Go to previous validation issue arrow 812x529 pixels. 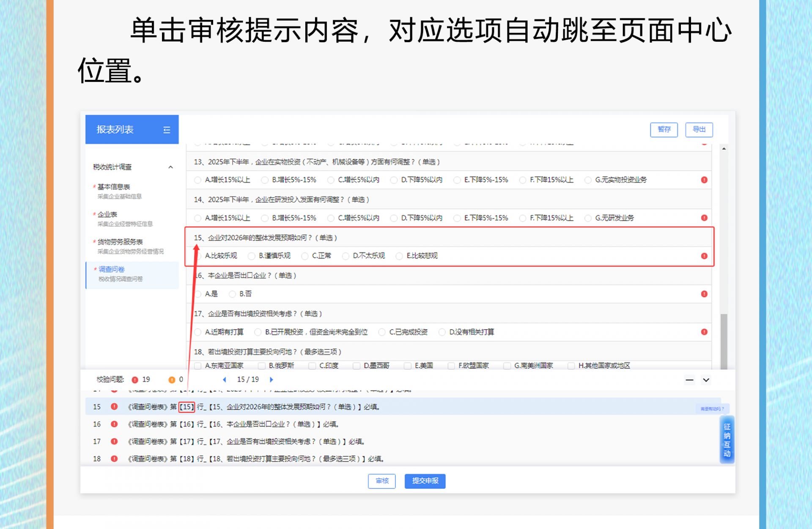[225, 379]
